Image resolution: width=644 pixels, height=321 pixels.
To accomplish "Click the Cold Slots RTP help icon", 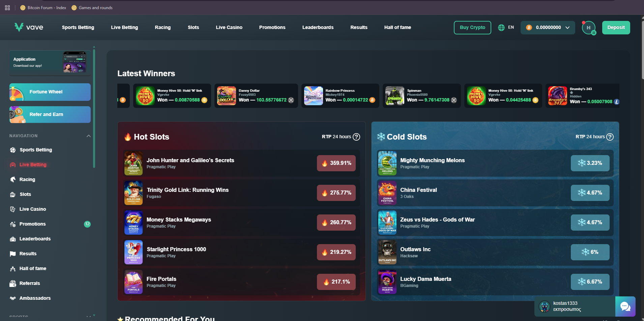I will [610, 137].
